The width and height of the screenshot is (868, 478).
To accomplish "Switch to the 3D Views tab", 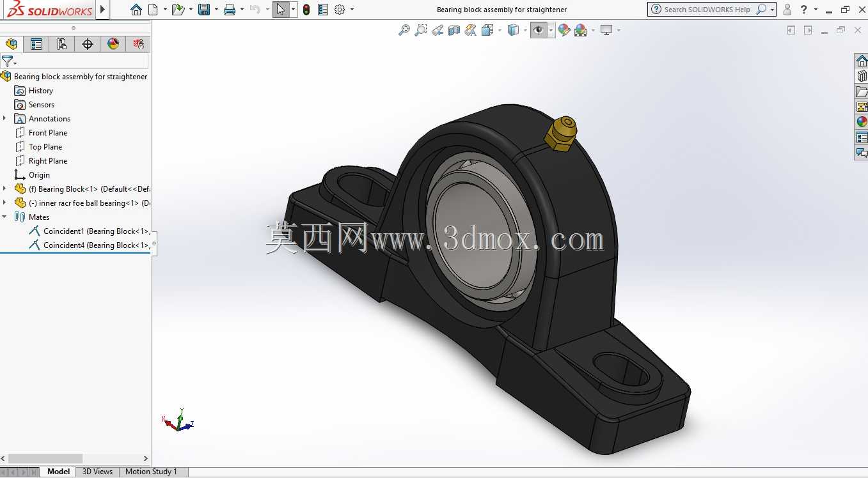I will pyautogui.click(x=97, y=472).
